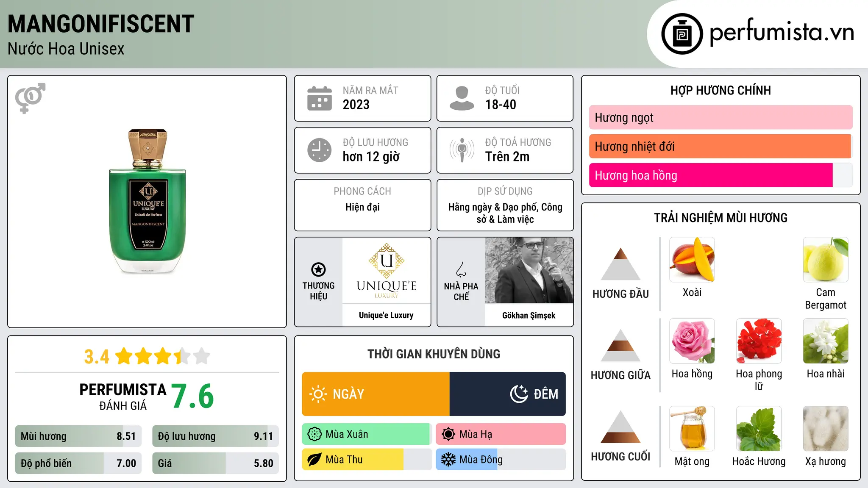This screenshot has height=488, width=868.
Task: Select the Mùa Hạ season bar
Action: point(501,434)
